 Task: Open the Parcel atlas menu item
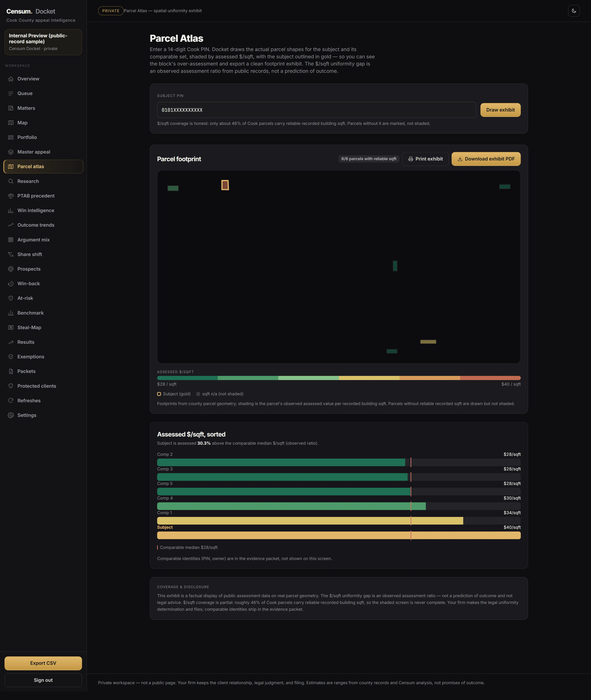(x=43, y=166)
